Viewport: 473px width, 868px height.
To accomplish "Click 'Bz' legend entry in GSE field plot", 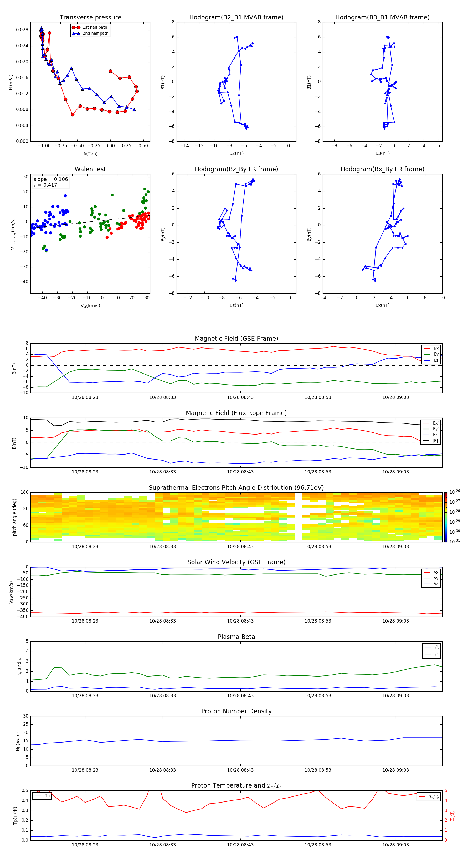I will (431, 360).
